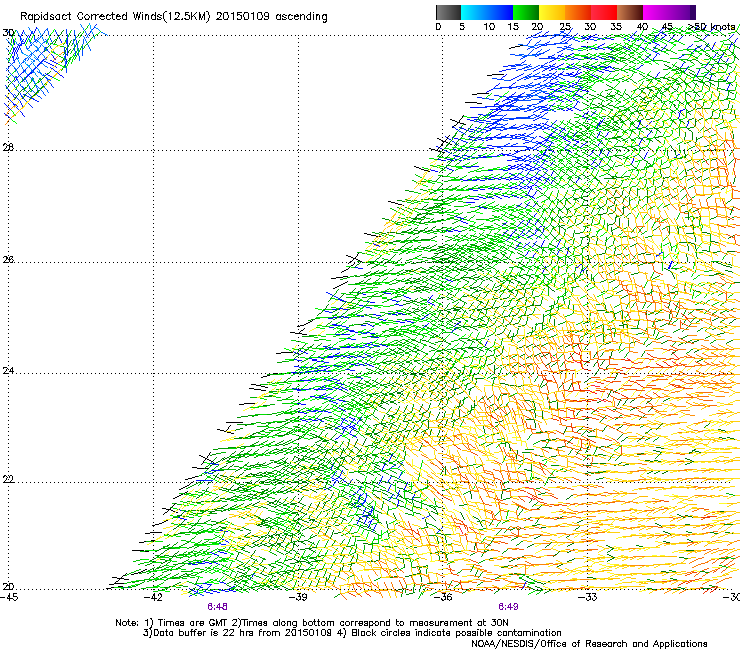
Task: Click the longitude label '-42' on bottom axis
Action: click(153, 597)
